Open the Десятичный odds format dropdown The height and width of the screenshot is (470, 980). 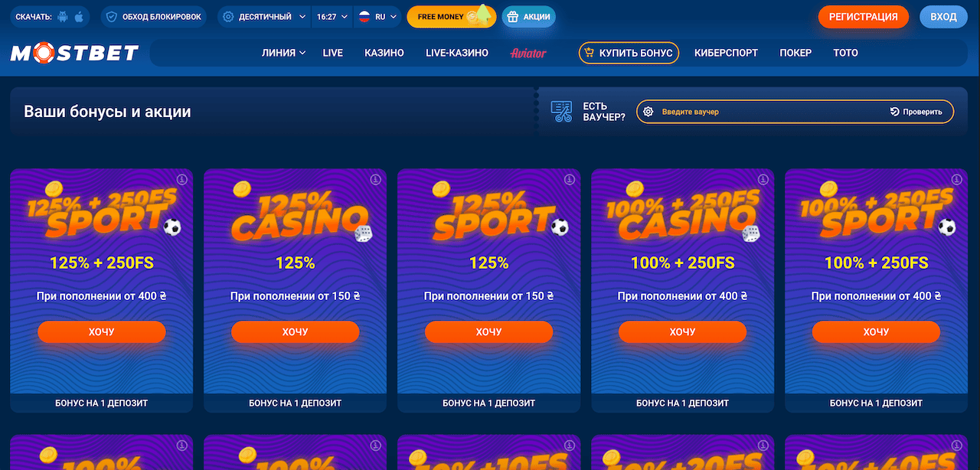(x=264, y=17)
